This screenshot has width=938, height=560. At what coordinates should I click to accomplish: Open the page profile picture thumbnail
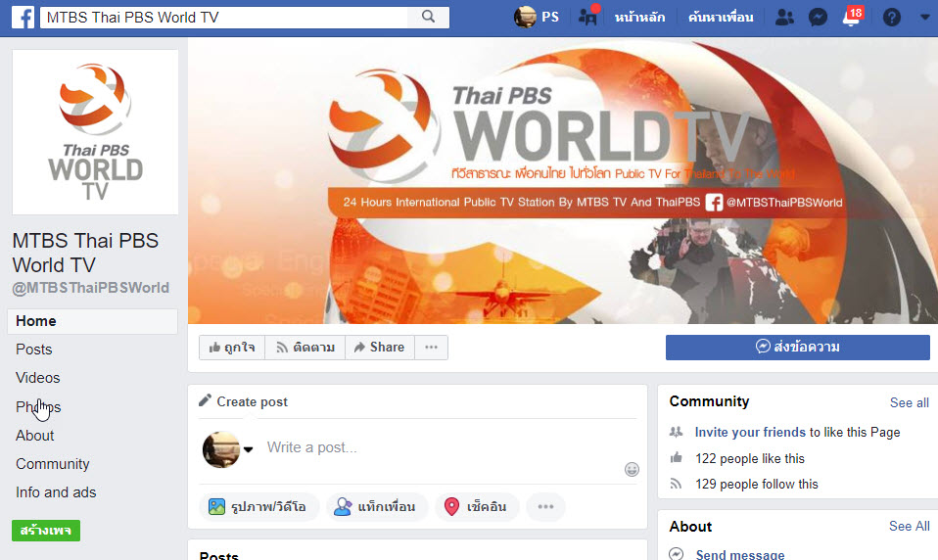pos(95,132)
